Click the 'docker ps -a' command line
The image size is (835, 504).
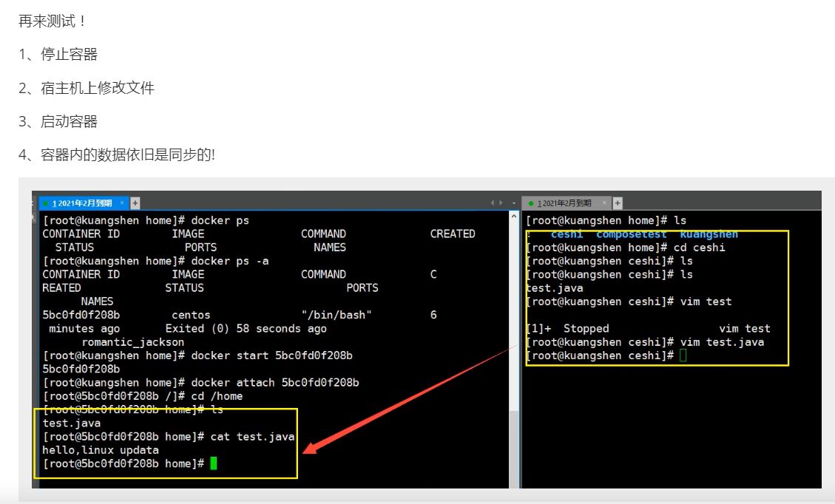156,261
